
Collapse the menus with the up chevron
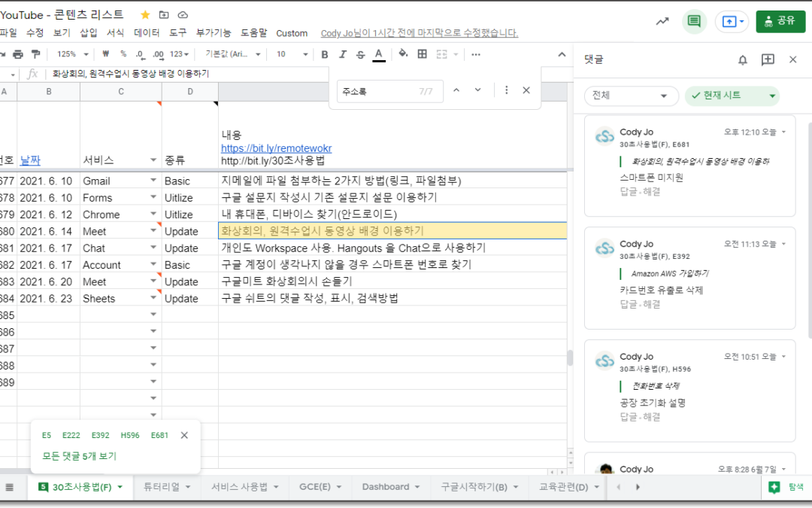tap(562, 54)
